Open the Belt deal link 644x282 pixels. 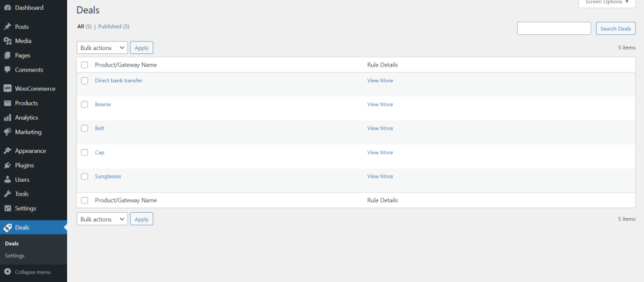99,128
